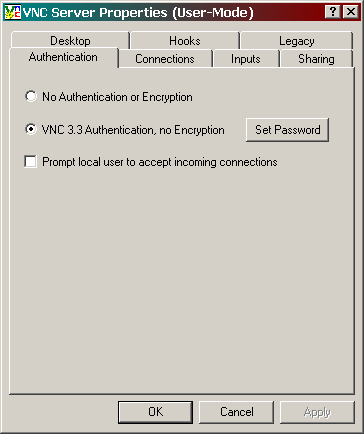Click the Set Password button
Image resolution: width=364 pixels, height=434 pixels.
click(288, 130)
